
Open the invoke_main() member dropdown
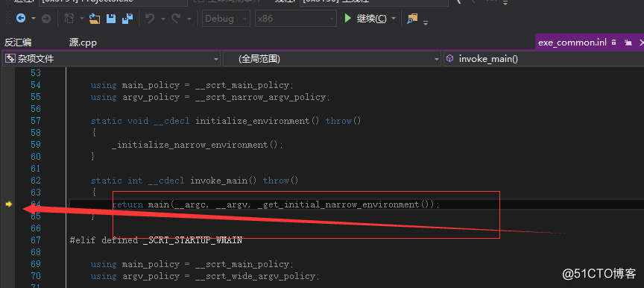pos(543,59)
